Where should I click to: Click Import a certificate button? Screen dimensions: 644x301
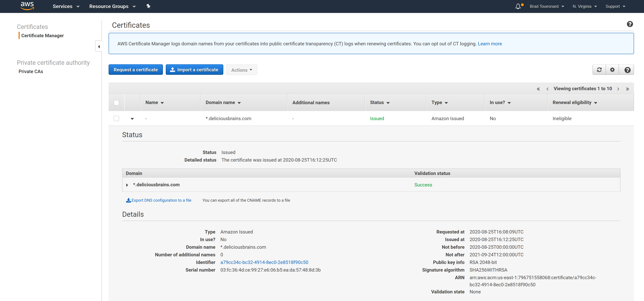[x=195, y=70]
